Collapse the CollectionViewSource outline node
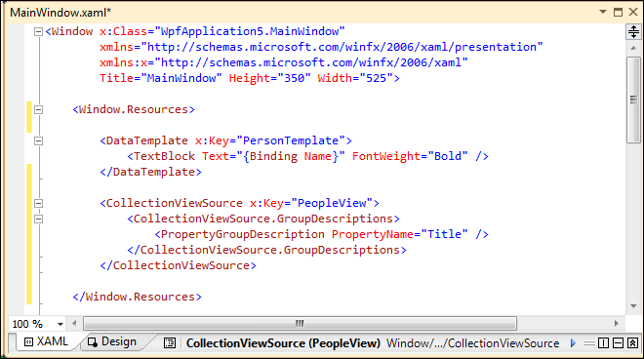 [x=38, y=203]
